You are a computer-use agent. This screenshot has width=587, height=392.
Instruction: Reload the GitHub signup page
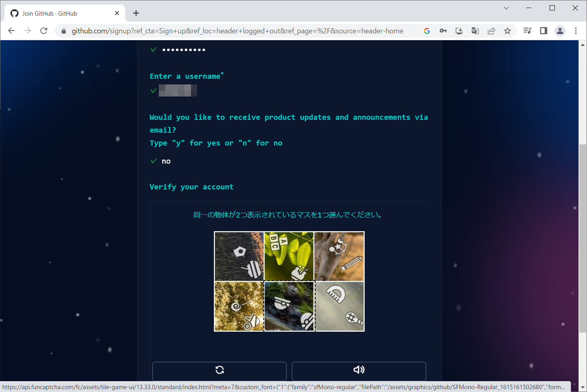(x=44, y=31)
